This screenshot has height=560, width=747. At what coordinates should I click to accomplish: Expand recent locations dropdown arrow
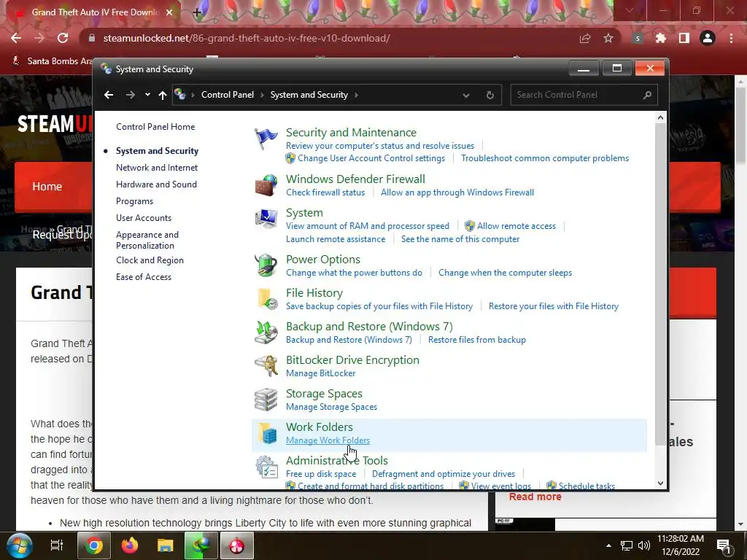coord(147,95)
